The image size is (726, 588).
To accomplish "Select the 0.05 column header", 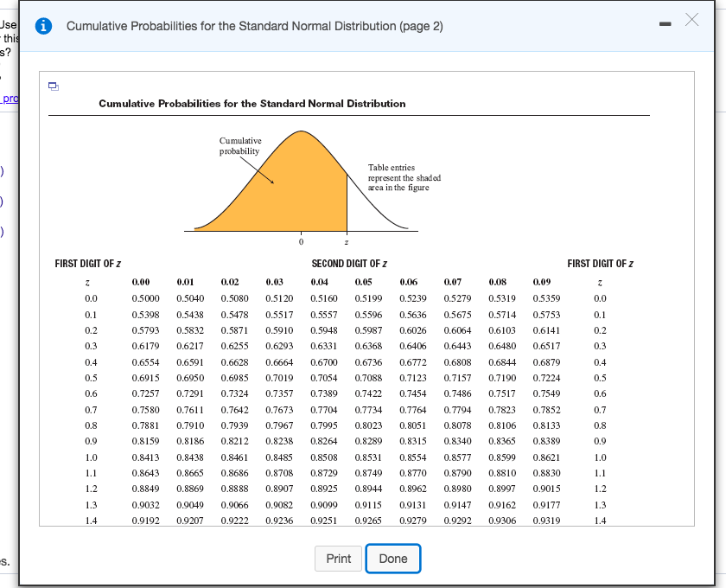I will click(x=366, y=282).
